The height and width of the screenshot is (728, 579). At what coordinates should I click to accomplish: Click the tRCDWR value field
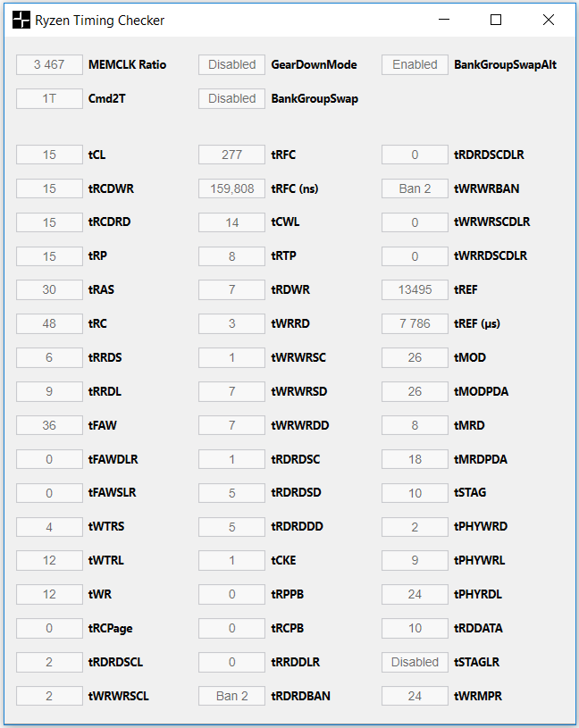click(50, 188)
